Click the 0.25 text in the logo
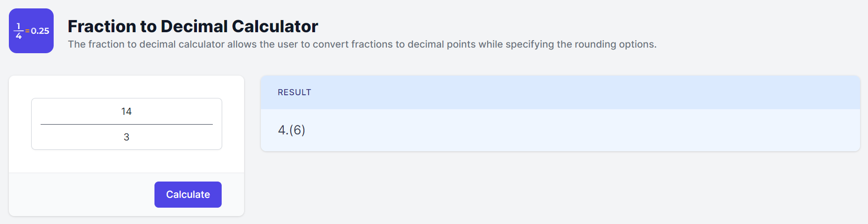 pos(40,31)
